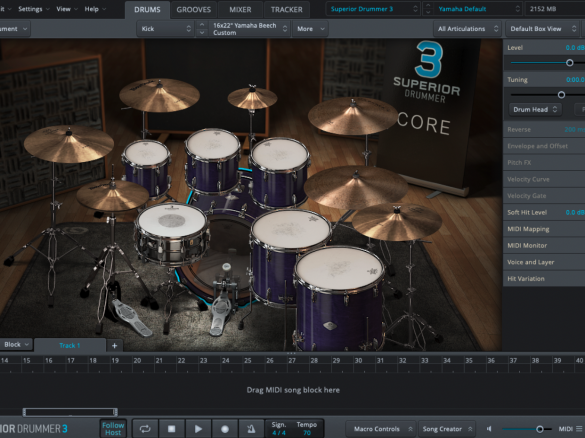Open the More dropdown
This screenshot has width=585, height=438.
[311, 29]
